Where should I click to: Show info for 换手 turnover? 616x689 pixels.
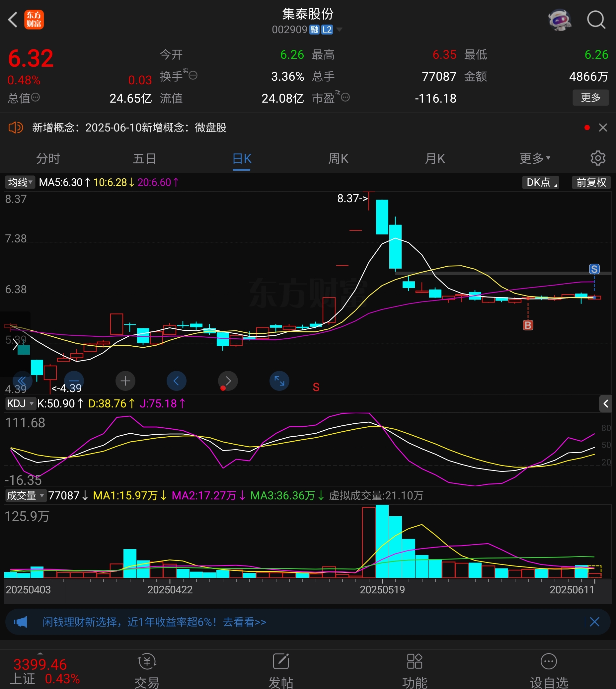click(193, 75)
